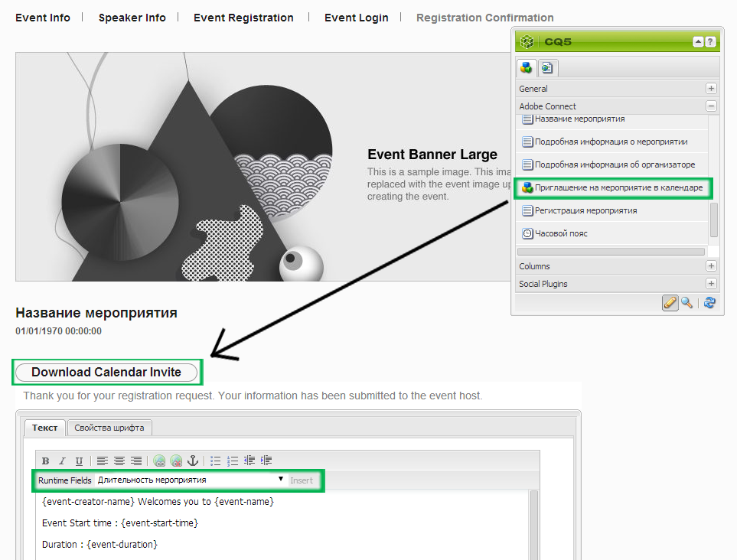Insert an anchor with the anchor icon
Screen dimensions: 737x560
pyautogui.click(x=193, y=461)
